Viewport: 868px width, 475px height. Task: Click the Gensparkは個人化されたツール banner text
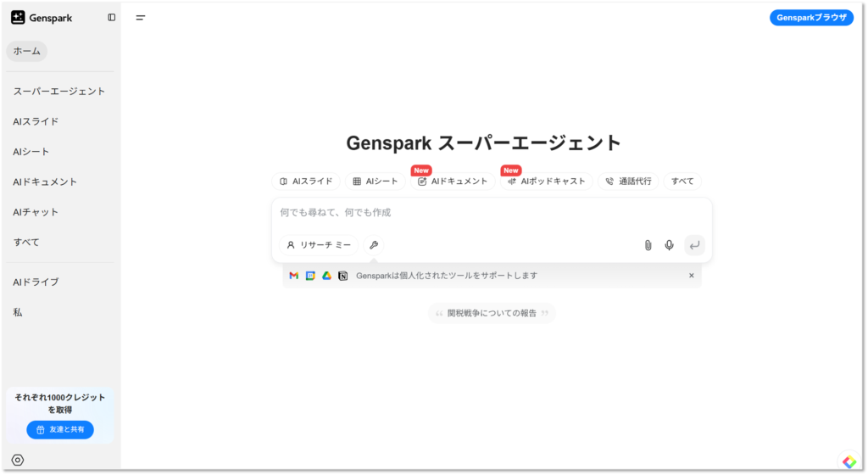[447, 276]
